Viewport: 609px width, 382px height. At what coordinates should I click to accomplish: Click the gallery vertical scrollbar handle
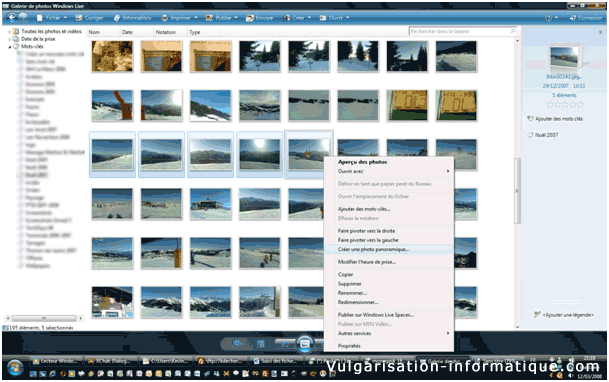coord(517,191)
